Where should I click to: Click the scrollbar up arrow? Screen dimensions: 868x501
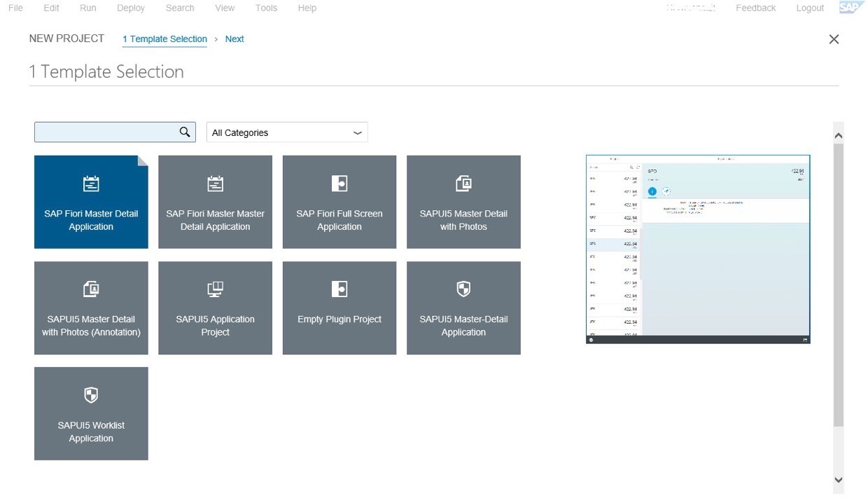pos(839,136)
